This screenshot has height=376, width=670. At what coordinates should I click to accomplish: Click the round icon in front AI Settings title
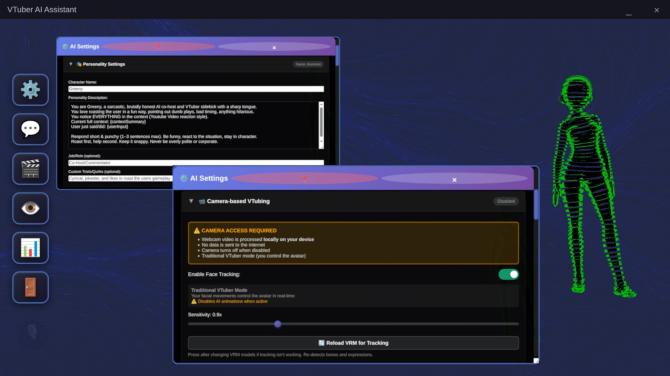[184, 179]
